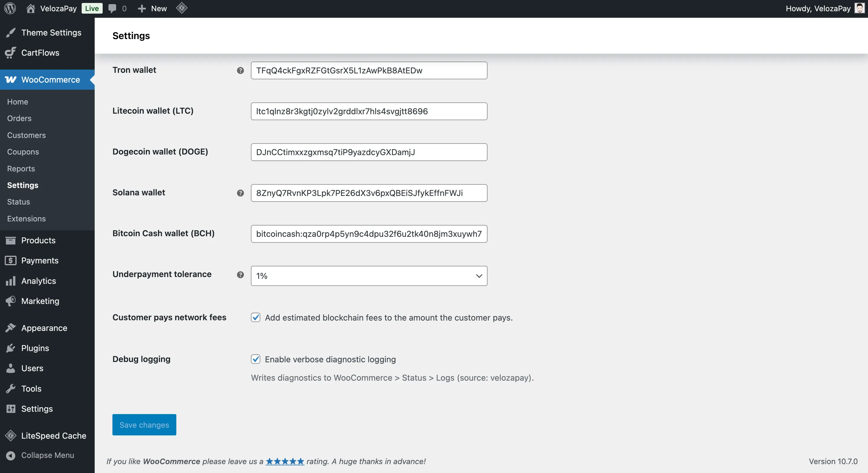Click Live status badge
This screenshot has width=868, height=473.
92,8
